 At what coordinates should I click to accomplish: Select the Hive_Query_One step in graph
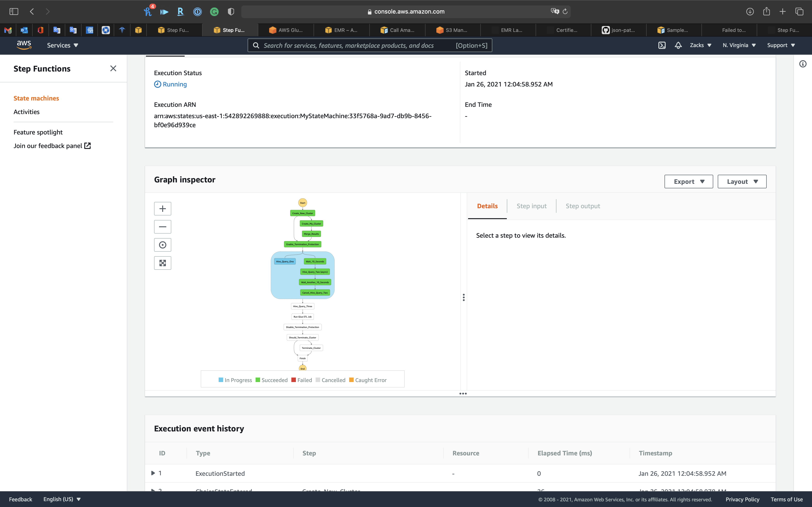point(285,261)
